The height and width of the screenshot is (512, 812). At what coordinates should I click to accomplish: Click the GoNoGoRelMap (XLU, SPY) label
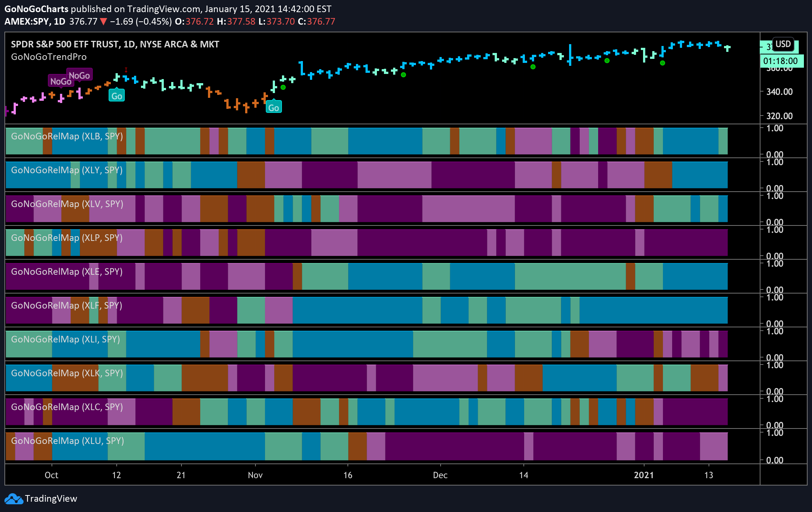click(x=67, y=441)
